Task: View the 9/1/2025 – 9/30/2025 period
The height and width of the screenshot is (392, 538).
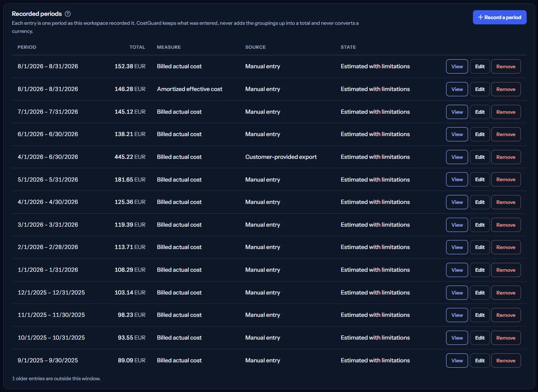Action: [457, 361]
